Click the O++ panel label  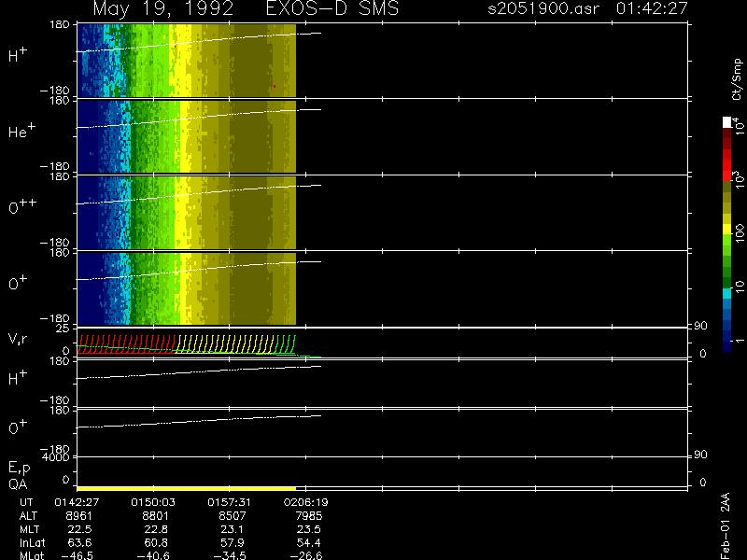tap(22, 206)
